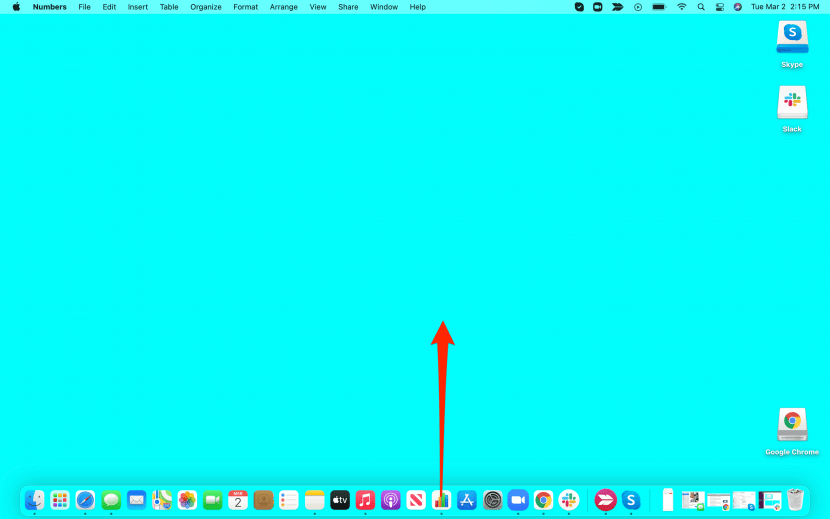Open the Organize menu
830x519 pixels.
(x=206, y=7)
